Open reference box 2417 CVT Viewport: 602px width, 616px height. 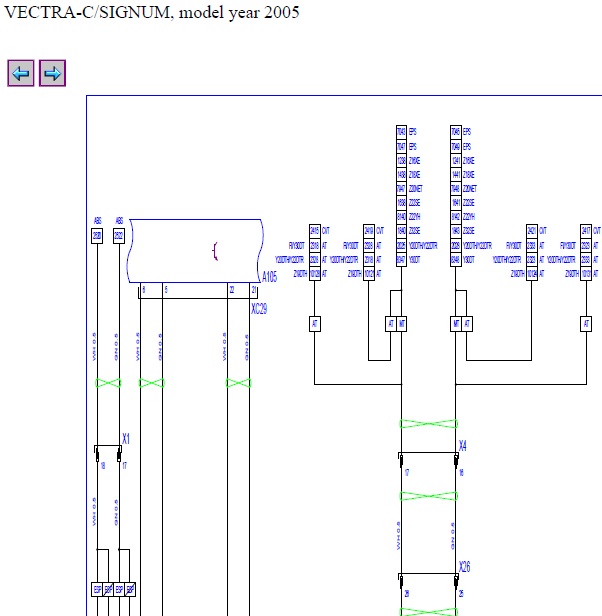586,231
